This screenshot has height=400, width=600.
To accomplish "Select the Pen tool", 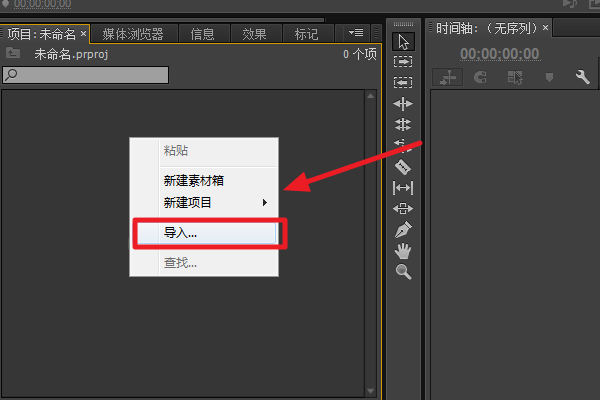I will [403, 230].
